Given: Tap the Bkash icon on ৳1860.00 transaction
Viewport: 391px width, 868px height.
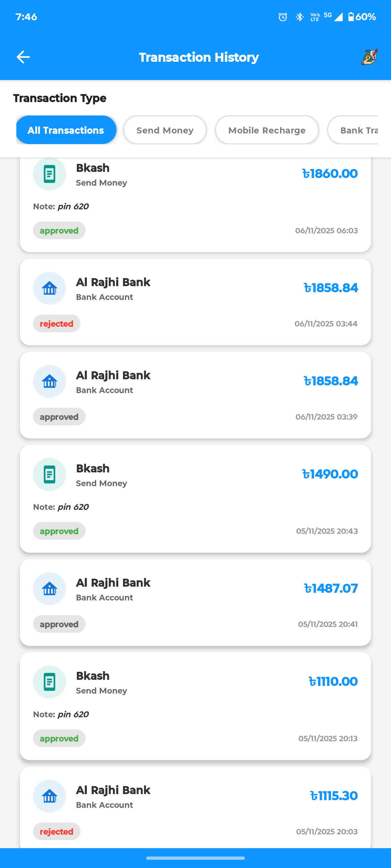Looking at the screenshot, I should tap(49, 174).
